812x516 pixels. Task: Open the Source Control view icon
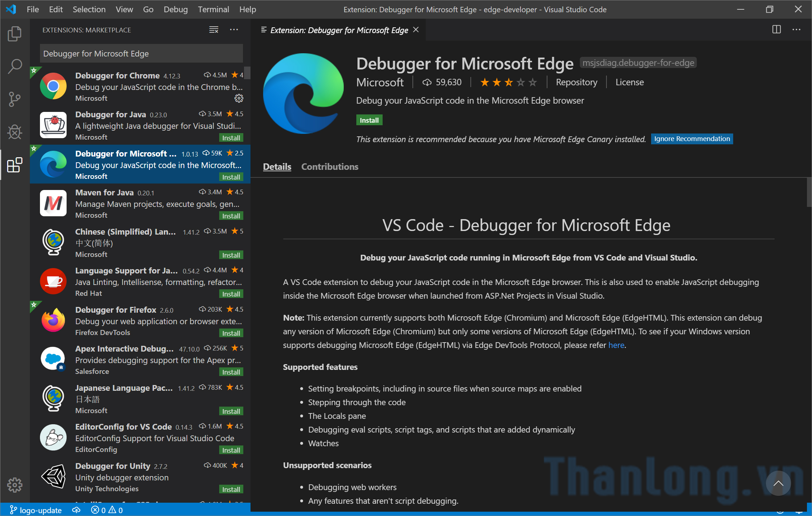(15, 99)
